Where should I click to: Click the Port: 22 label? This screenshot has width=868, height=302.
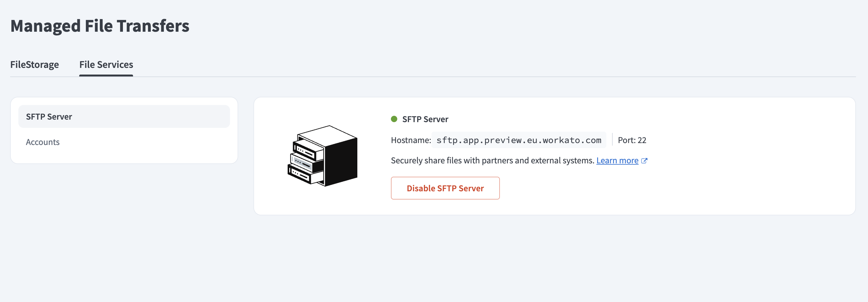click(631, 140)
